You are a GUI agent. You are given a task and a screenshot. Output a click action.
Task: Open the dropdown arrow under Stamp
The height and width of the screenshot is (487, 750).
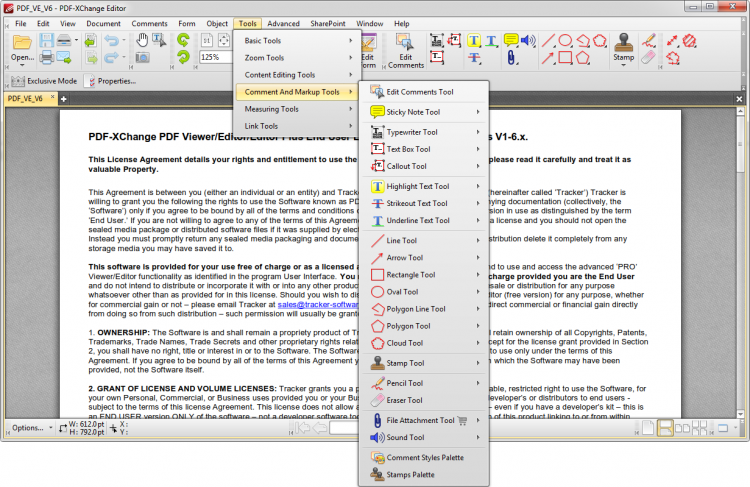pyautogui.click(x=623, y=65)
